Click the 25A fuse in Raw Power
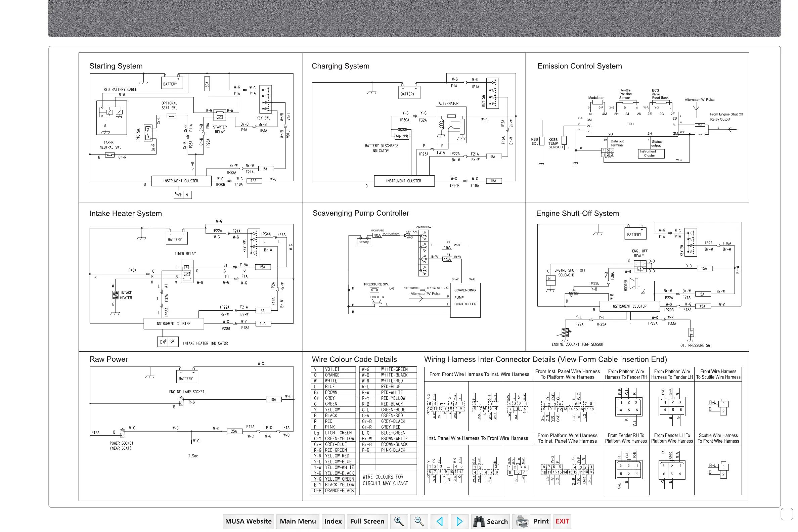 234,431
